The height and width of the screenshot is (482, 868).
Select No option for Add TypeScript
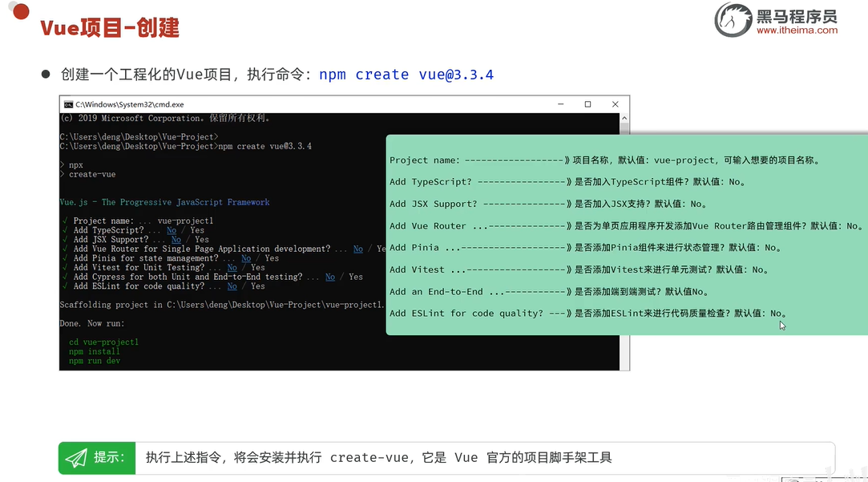coord(172,230)
